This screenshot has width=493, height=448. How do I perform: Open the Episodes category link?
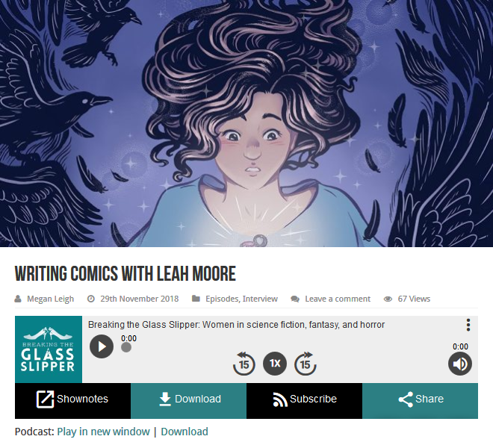pyautogui.click(x=222, y=299)
